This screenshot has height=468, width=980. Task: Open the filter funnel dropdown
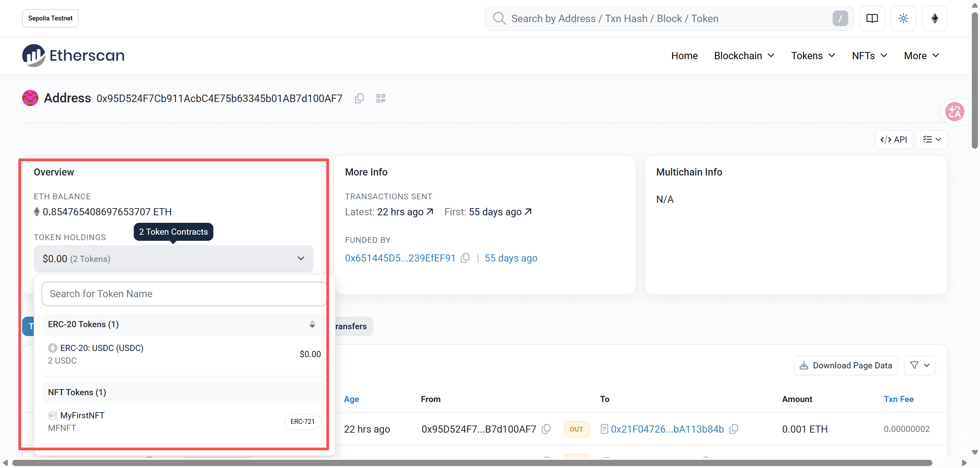click(919, 365)
